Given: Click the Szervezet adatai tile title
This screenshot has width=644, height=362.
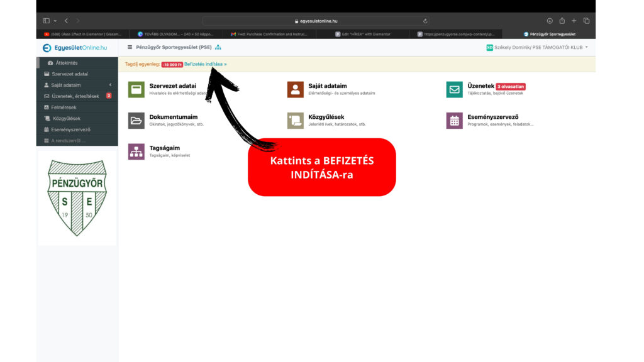Looking at the screenshot, I should (x=172, y=85).
